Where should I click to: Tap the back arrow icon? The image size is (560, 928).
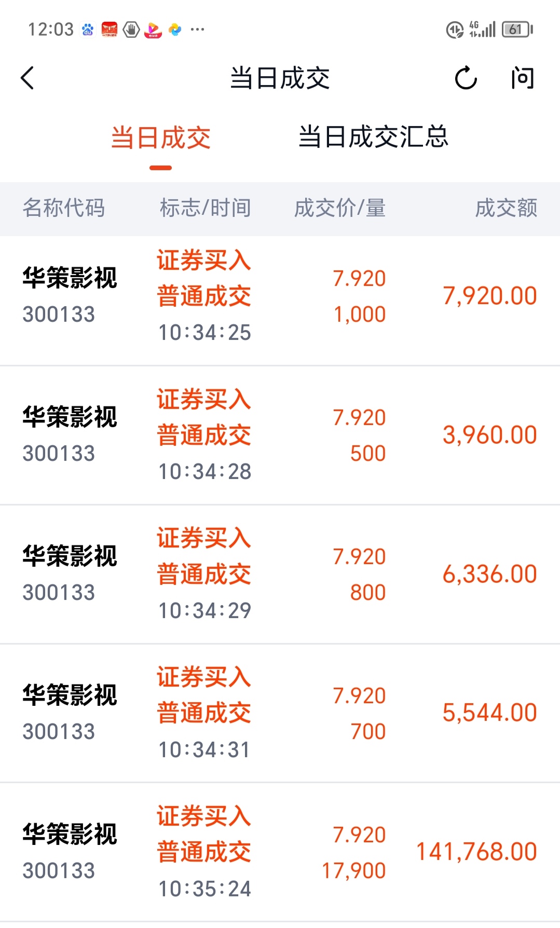[28, 78]
